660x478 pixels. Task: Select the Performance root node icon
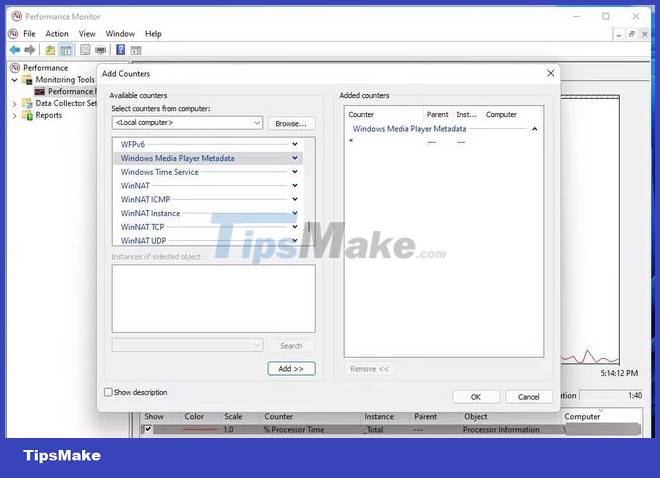tap(15, 67)
